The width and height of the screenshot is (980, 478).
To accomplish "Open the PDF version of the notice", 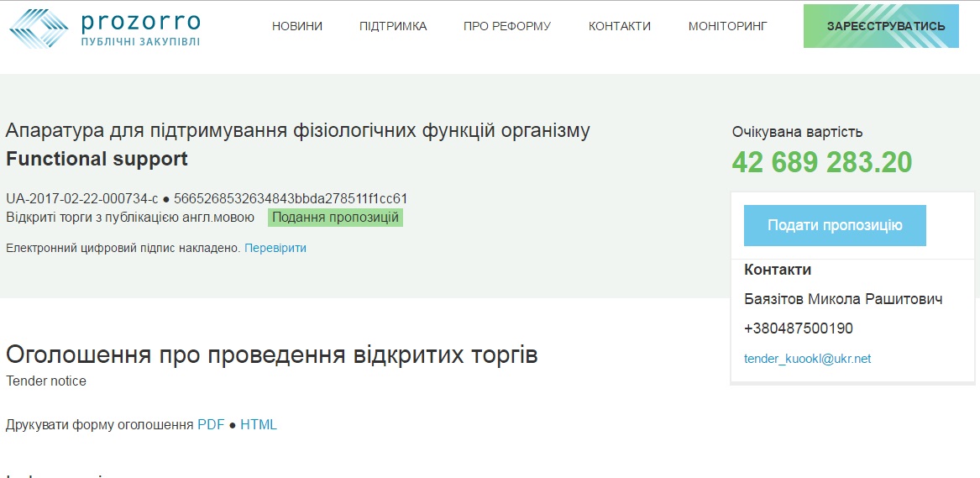I will pos(211,424).
